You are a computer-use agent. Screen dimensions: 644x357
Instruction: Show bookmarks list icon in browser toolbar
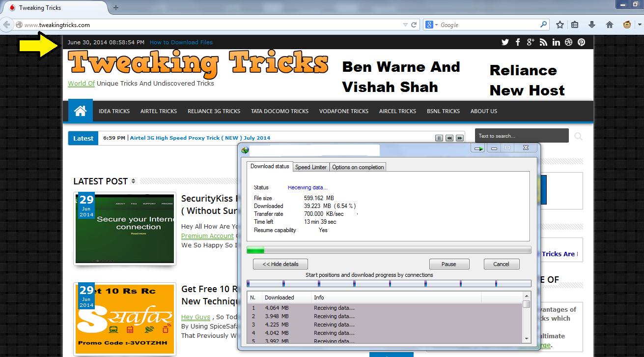coord(575,25)
